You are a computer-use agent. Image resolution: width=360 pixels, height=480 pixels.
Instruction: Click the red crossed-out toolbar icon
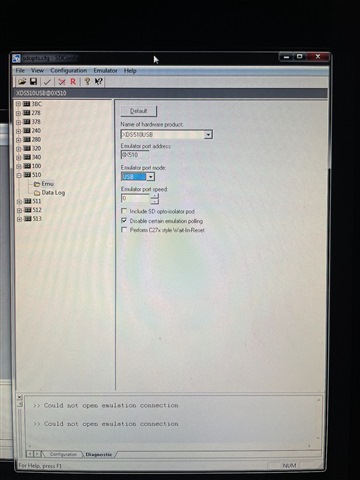62,82
